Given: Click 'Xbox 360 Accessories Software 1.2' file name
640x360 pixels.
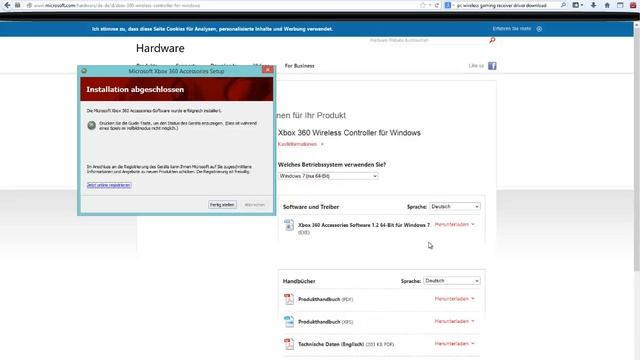Looking at the screenshot, I should (x=364, y=225).
